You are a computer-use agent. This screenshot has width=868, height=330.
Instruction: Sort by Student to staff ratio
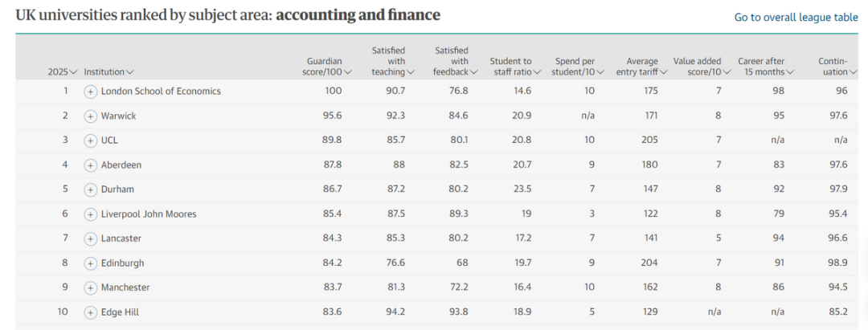pos(514,67)
